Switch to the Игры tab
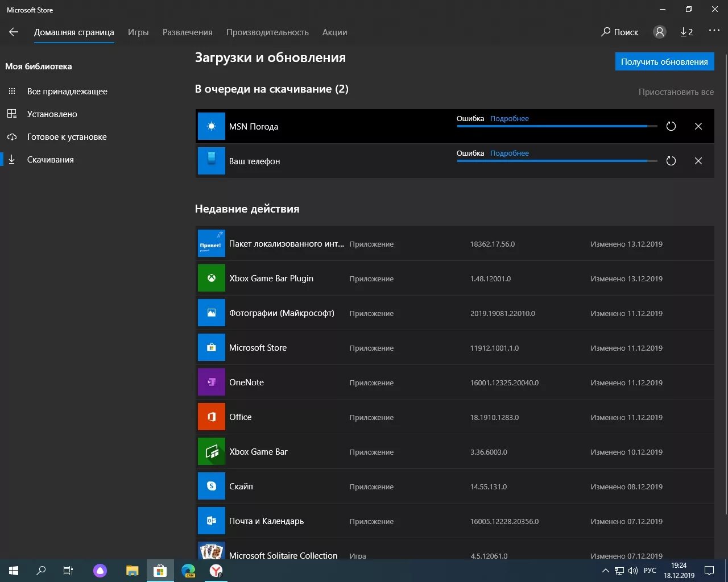 pos(138,32)
